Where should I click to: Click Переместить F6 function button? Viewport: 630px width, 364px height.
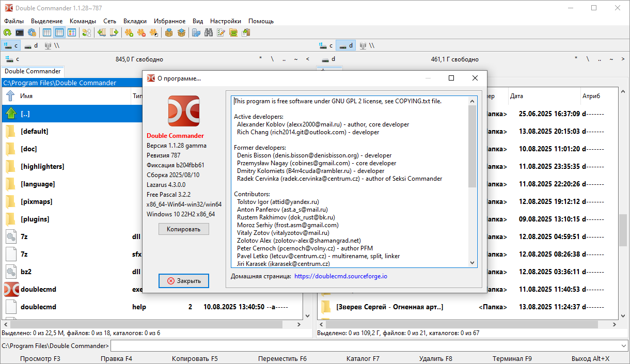[x=282, y=358]
